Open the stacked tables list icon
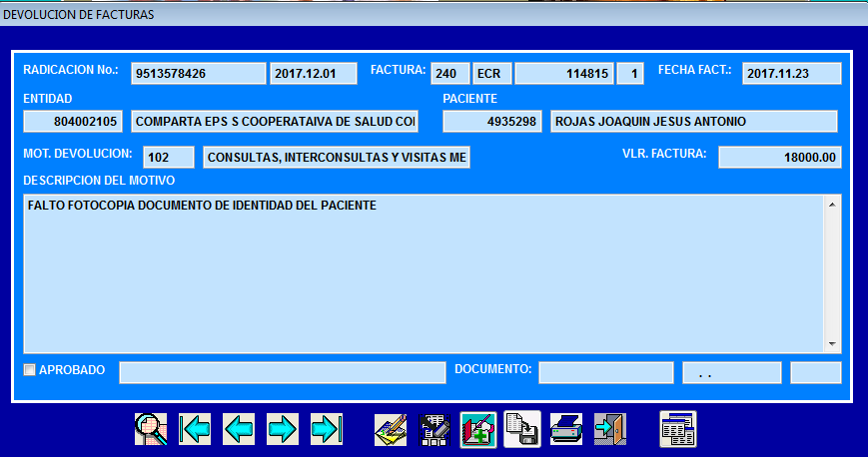This screenshot has height=457, width=868. (x=678, y=429)
